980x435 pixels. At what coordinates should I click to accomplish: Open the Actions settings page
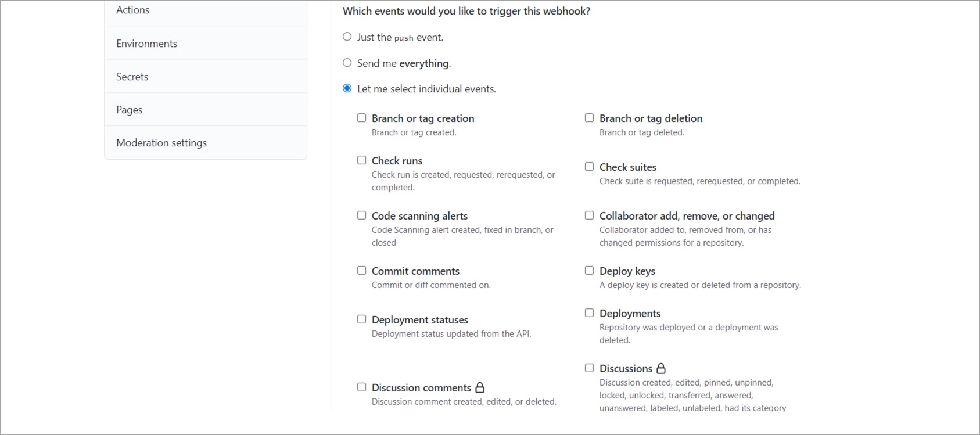tap(206, 11)
